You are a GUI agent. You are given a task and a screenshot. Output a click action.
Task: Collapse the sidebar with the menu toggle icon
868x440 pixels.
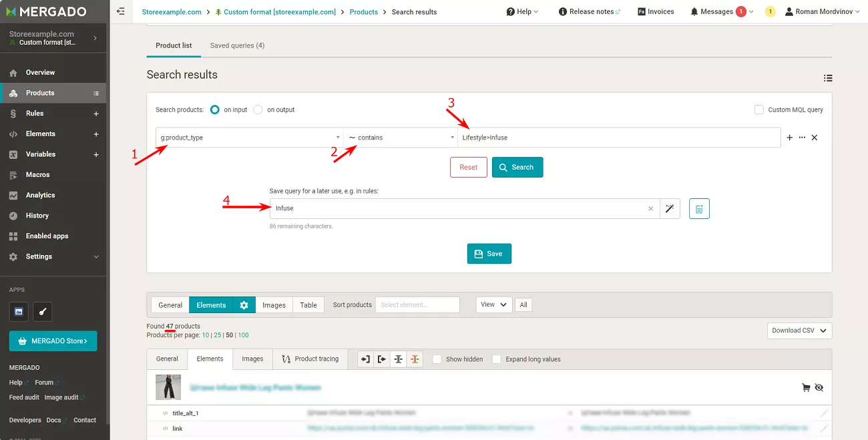[121, 11]
